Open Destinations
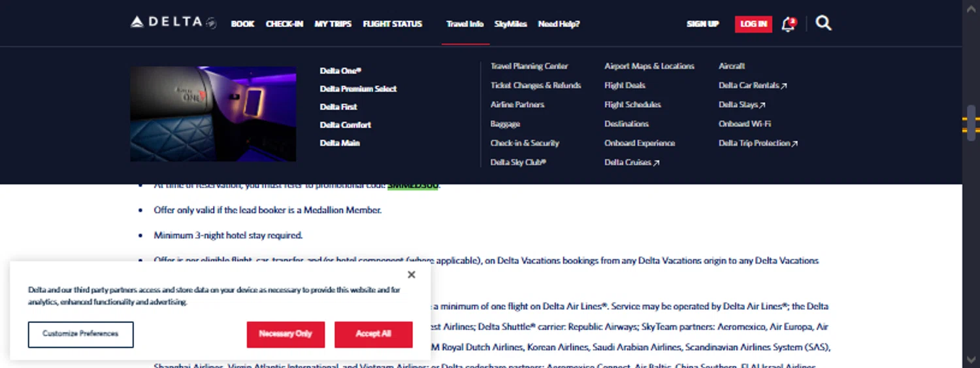The height and width of the screenshot is (368, 980). point(627,124)
